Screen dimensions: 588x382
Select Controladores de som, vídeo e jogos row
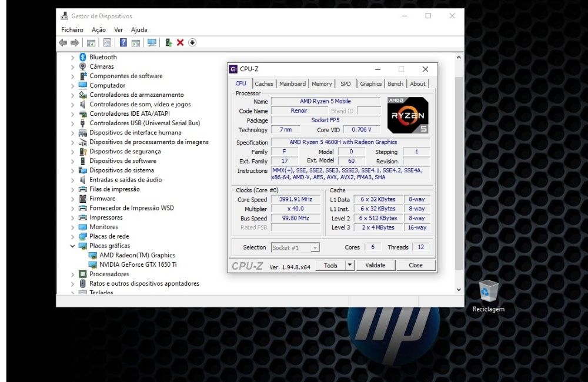pyautogui.click(x=140, y=104)
